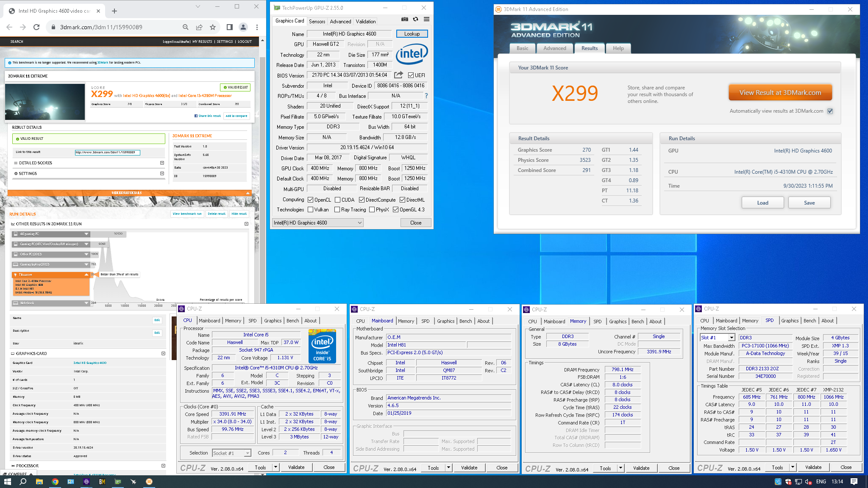Viewport: 868px width, 488px height.
Task: Open Graphics tab in CPU-Z Memory window
Action: [618, 322]
